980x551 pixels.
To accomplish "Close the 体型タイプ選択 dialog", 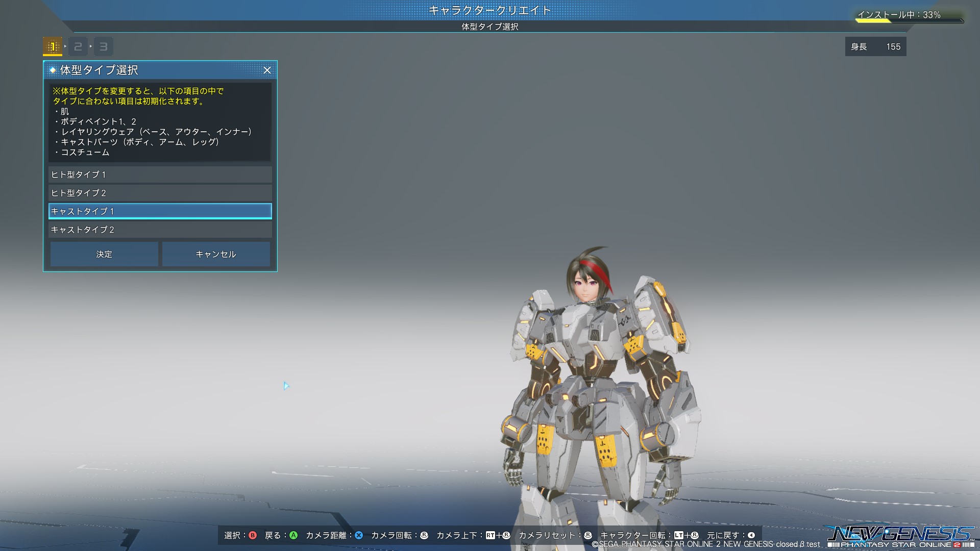I will 267,70.
